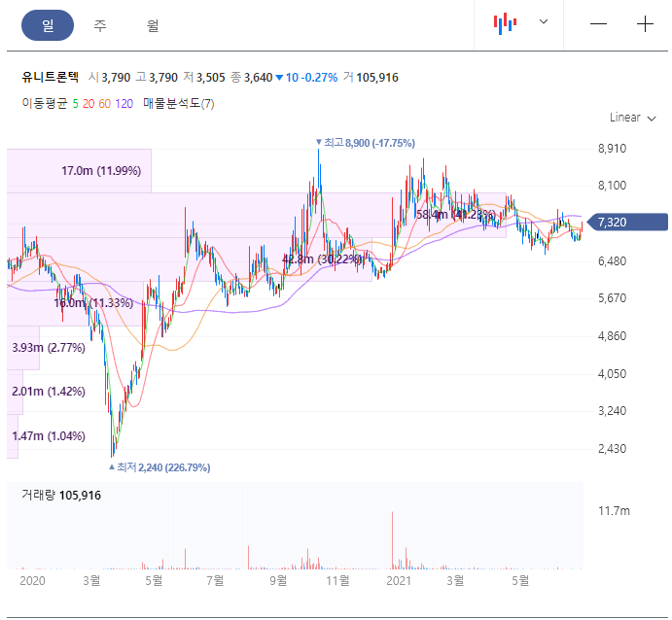This screenshot has height=620, width=672.
Task: Click the 42.8m (30.22%) volume profile label
Action: tap(322, 259)
